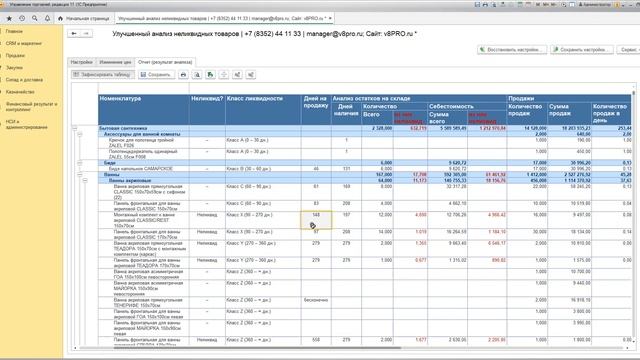Open the Склад и доставка section
Screen dimensions: 640x360
pyautogui.click(x=24, y=80)
